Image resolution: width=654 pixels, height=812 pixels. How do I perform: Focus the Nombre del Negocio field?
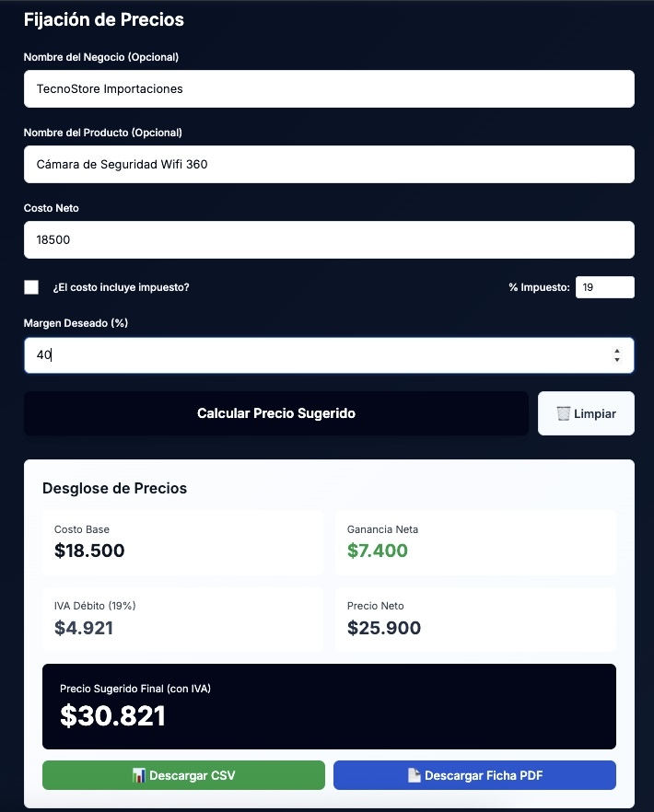(329, 89)
